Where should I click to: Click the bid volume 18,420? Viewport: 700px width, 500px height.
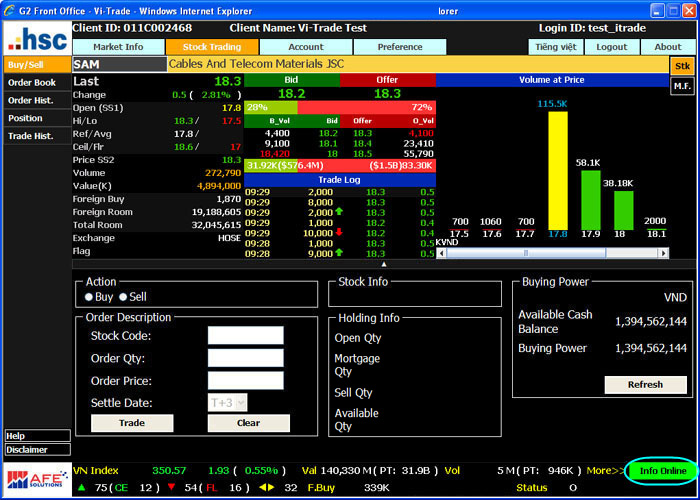click(x=275, y=154)
